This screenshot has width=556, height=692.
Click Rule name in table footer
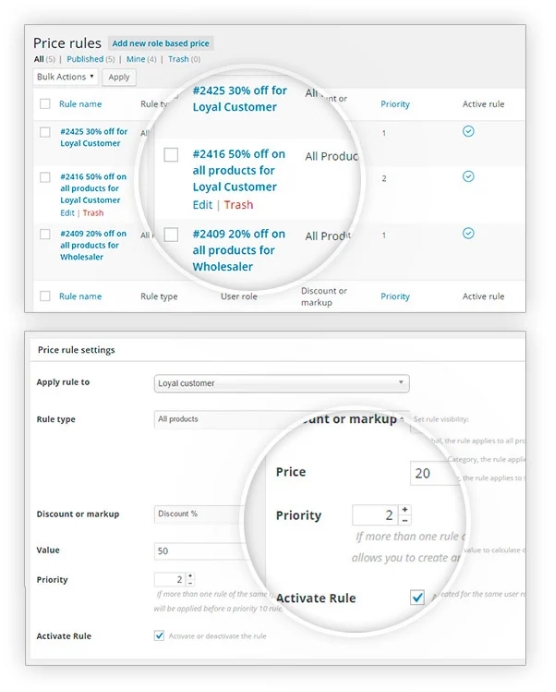(80, 296)
